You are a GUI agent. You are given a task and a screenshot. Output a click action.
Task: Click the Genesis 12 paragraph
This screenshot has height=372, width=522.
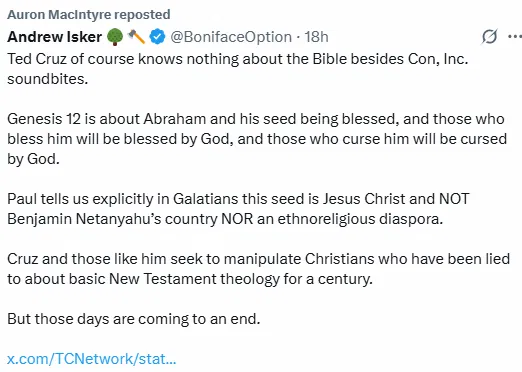click(257, 139)
